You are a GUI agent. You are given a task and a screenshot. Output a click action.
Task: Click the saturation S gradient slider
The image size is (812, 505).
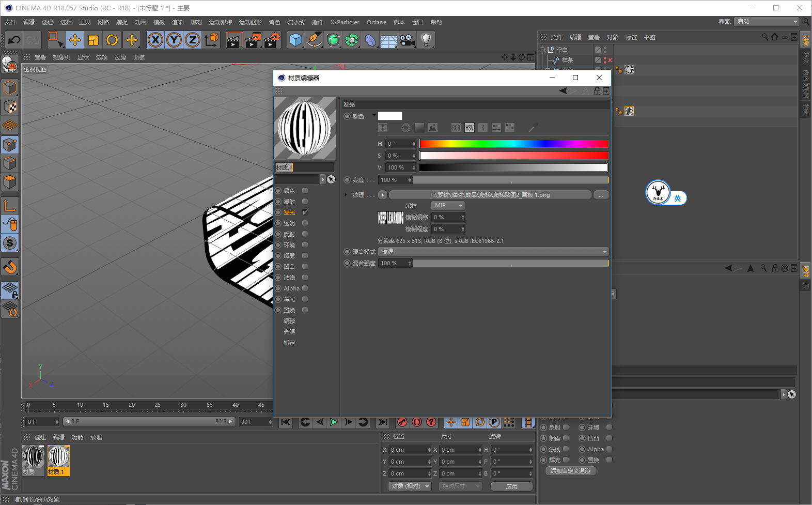pos(514,156)
